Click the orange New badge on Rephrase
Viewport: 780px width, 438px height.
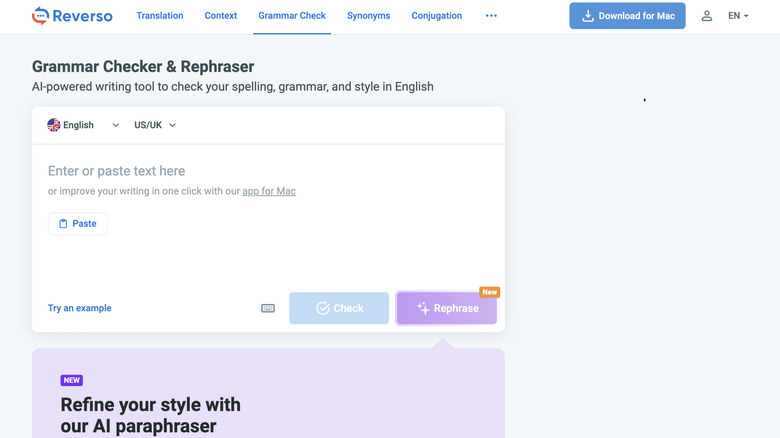pos(489,292)
